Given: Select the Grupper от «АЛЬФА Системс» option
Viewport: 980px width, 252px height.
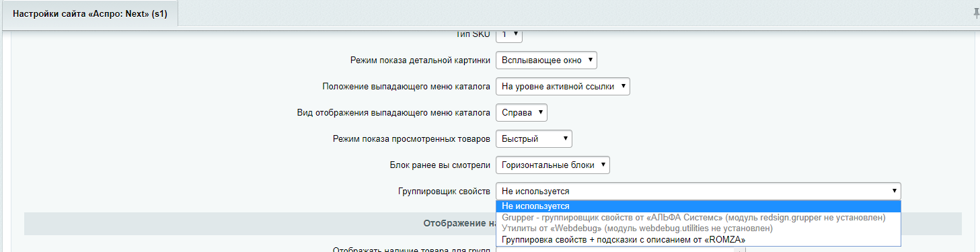Looking at the screenshot, I should 698,218.
